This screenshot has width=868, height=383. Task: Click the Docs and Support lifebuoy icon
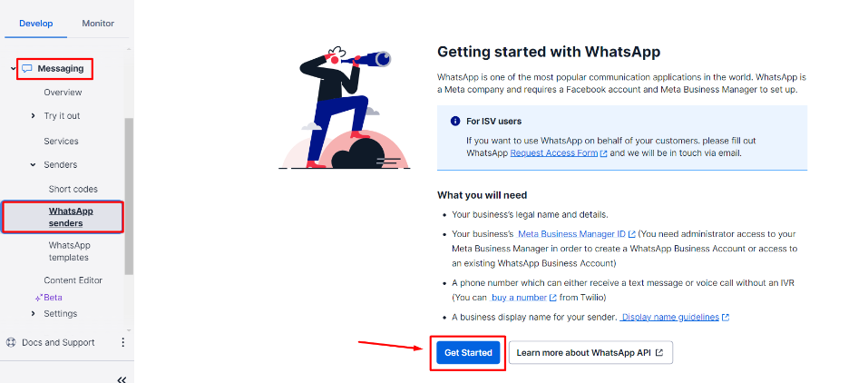[x=11, y=342]
